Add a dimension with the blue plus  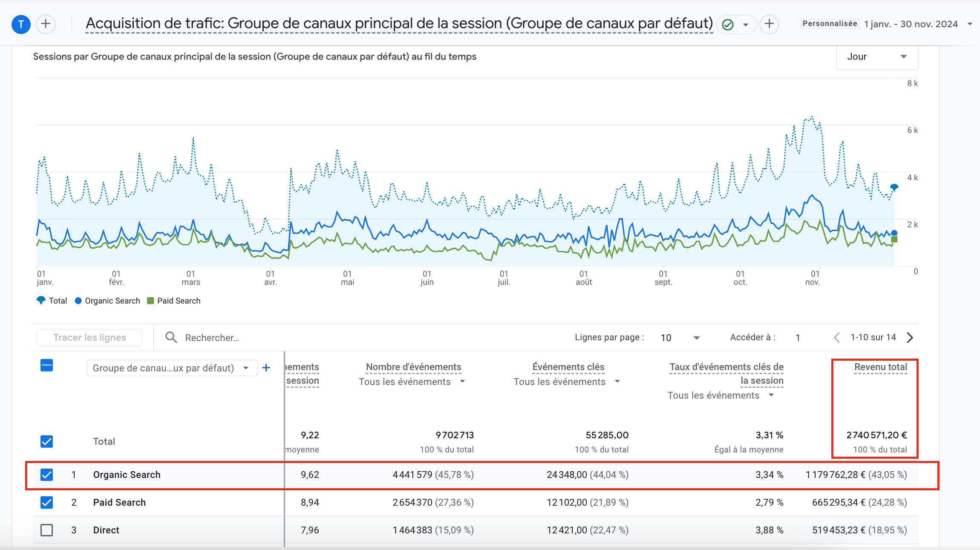point(266,368)
